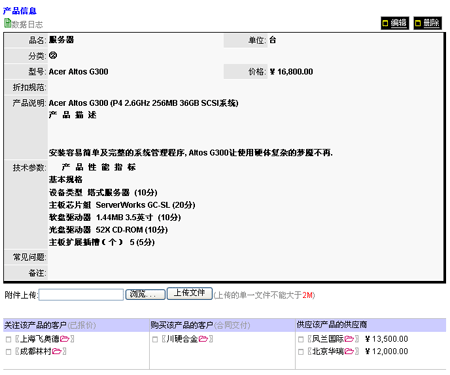Image resolution: width=450 pixels, height=375 pixels.
Task: Check the 成都林村 customer checkbox
Action: [8, 352]
